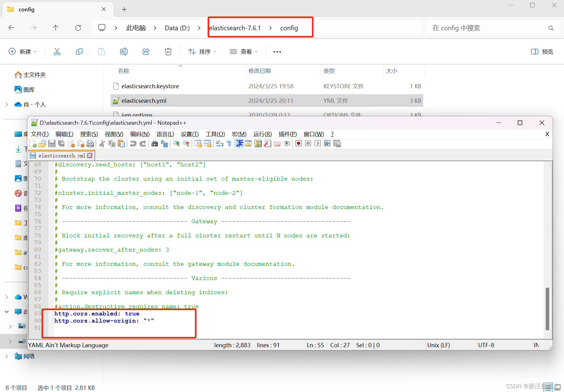This screenshot has height=392, width=564.
Task: Open Replace dialog icon in Notepad++
Action: click(x=164, y=144)
